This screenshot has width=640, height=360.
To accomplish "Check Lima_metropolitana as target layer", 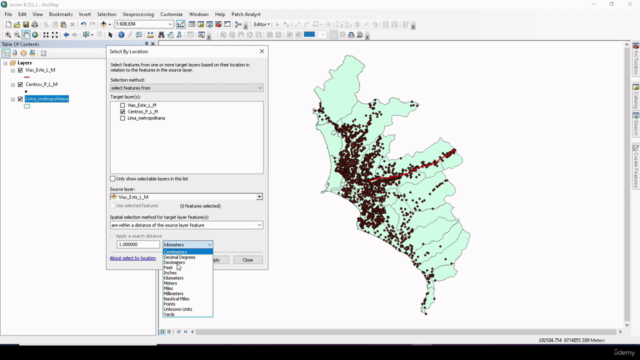I will pos(122,118).
